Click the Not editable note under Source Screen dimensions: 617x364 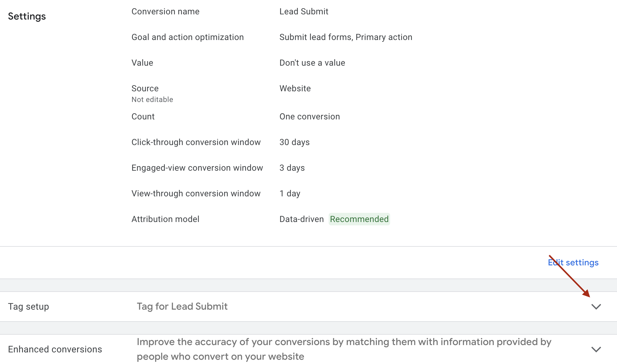tap(152, 100)
